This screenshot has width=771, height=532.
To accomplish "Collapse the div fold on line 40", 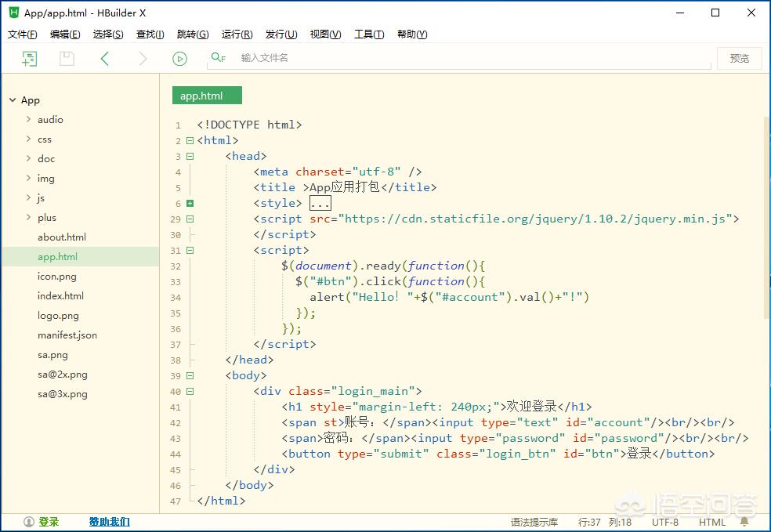I will pos(190,392).
